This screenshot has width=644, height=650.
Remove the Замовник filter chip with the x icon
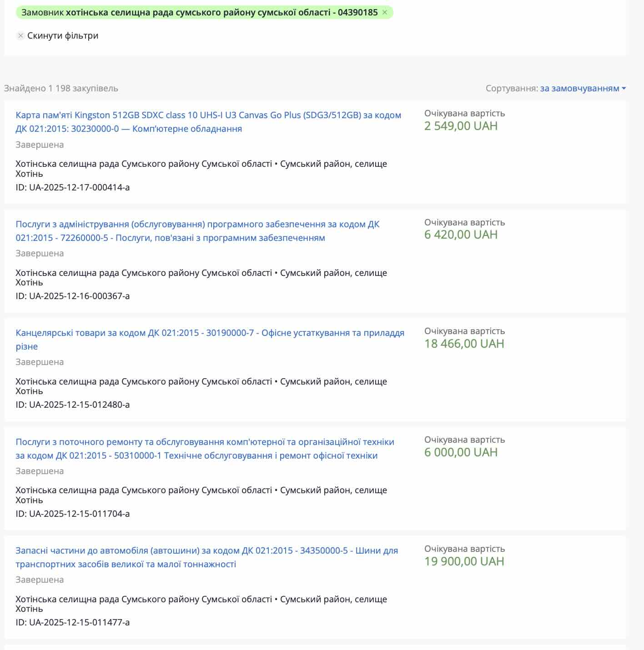pos(385,13)
